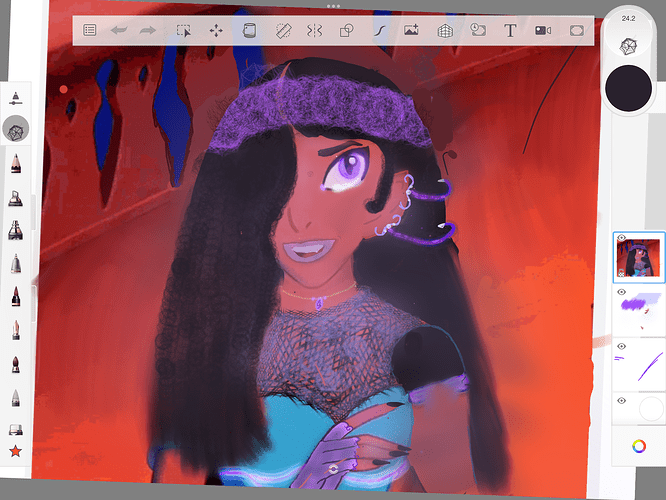Choose the Fill bucket tool
This screenshot has height=500, width=666.
[x=249, y=30]
